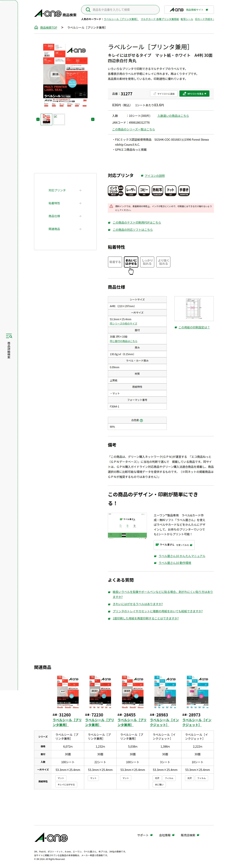The height and width of the screenshot is (868, 230).
Task: Click the ラベル屋さん software screenshot
Action: point(127,526)
